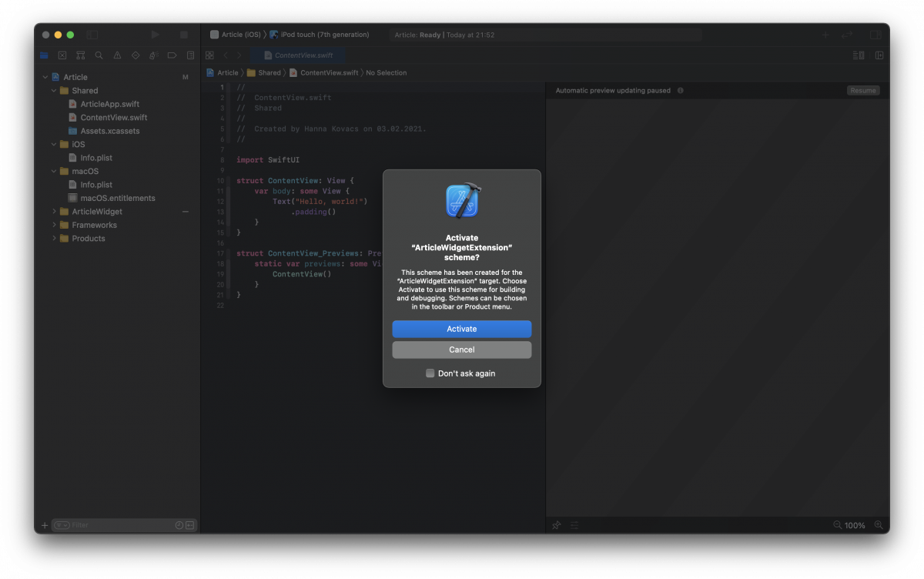
Task: Pin the preview with the pin icon
Action: (x=557, y=525)
